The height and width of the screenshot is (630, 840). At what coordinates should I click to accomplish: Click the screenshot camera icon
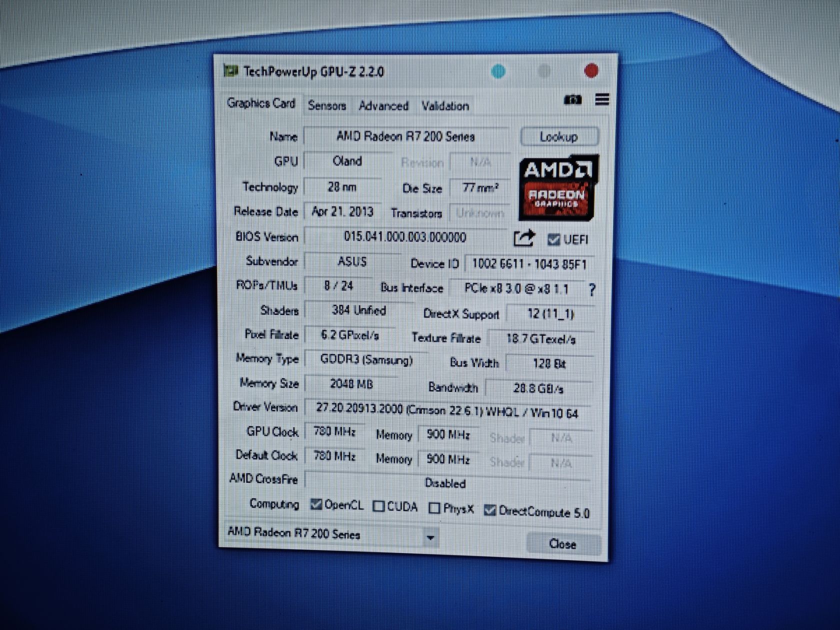coord(573,100)
